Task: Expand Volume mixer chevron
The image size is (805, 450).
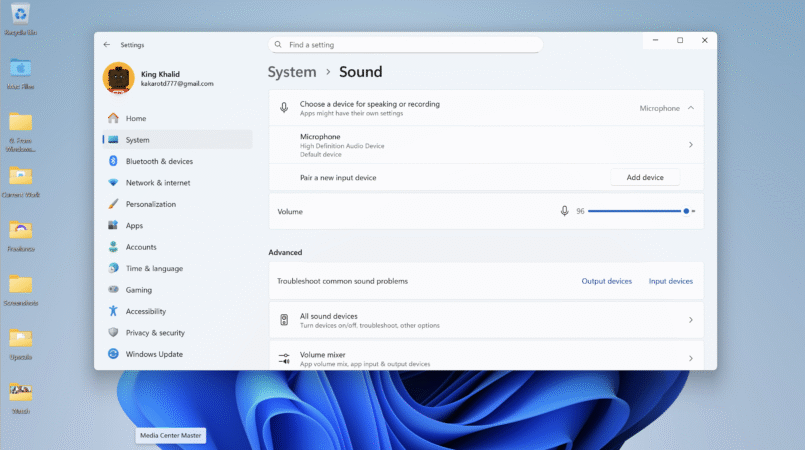Action: point(691,358)
